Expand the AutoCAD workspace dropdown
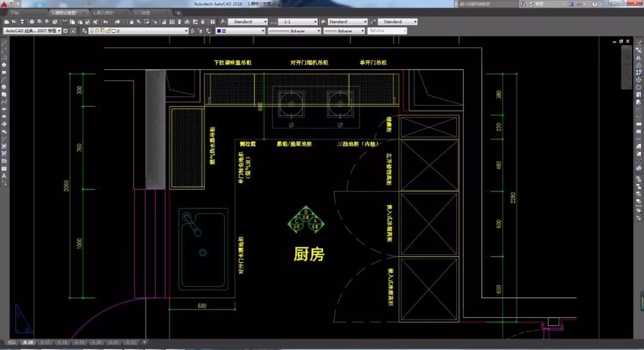644x350 pixels. pos(59,30)
